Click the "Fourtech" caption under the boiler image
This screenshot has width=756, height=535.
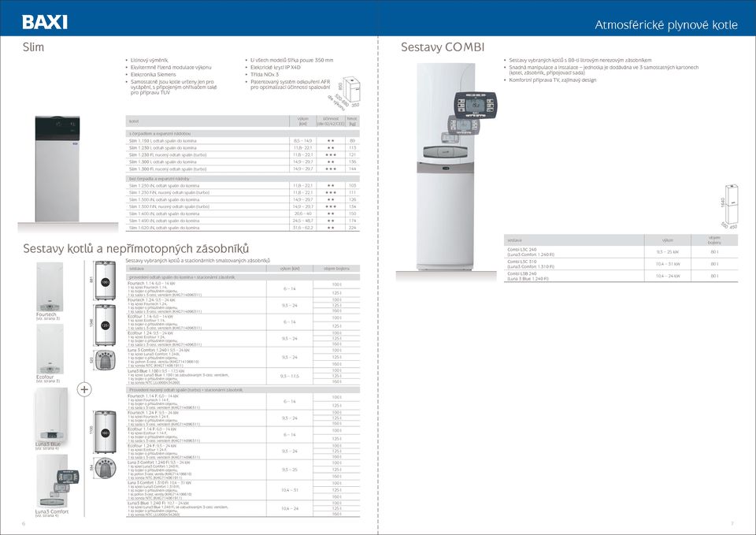46,314
